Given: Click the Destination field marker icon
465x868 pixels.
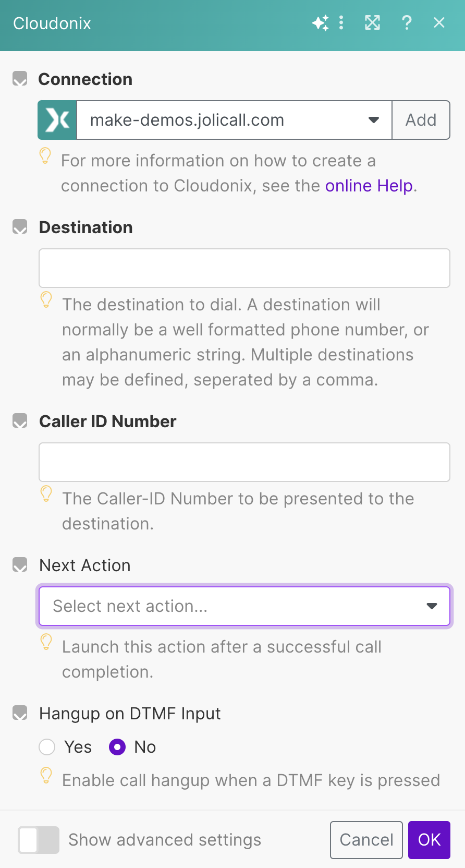Looking at the screenshot, I should click(x=20, y=227).
